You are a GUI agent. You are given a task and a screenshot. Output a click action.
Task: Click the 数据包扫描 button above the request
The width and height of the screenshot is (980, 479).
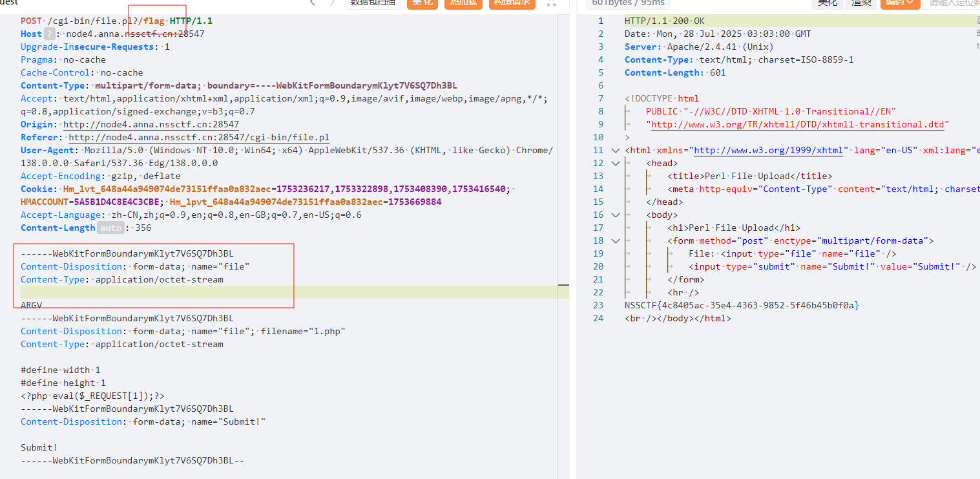tap(373, 3)
